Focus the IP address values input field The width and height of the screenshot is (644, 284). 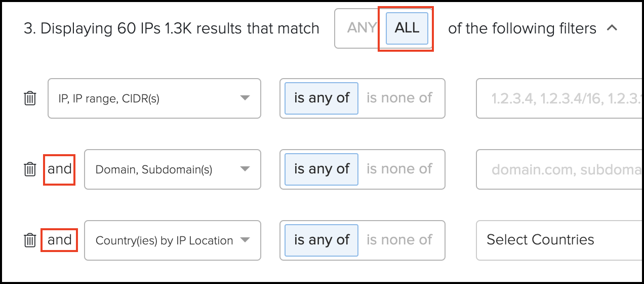[560, 98]
